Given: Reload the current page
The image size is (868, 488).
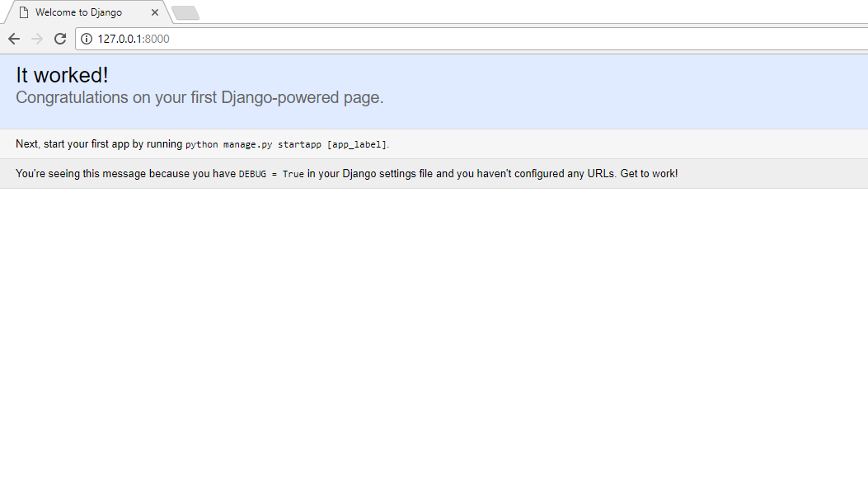Looking at the screenshot, I should click(x=60, y=39).
